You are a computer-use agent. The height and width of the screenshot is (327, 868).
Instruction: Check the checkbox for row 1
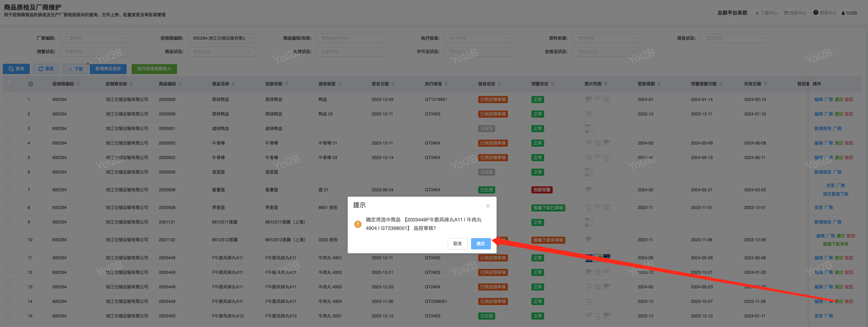pos(9,98)
